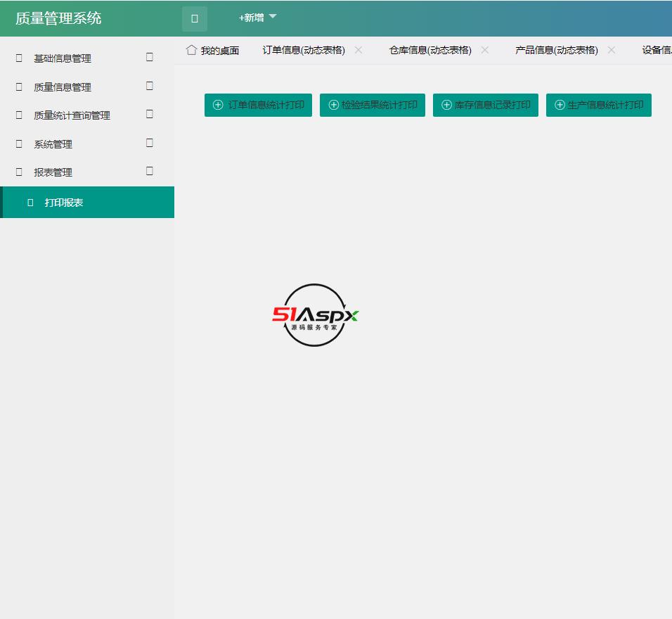Click the 打印报表 menu item icon
Image resolution: width=672 pixels, height=619 pixels.
point(29,202)
